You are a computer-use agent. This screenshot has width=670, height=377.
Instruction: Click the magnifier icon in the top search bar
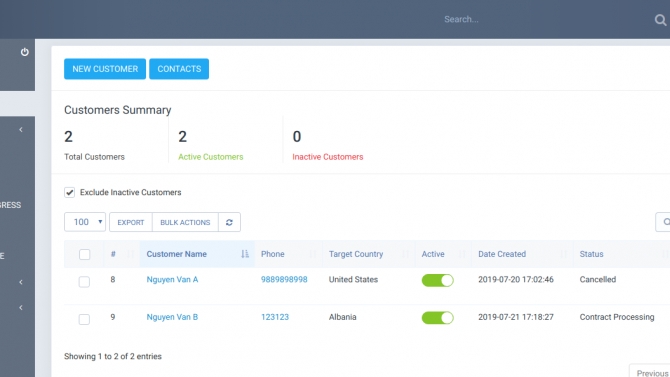pos(660,20)
